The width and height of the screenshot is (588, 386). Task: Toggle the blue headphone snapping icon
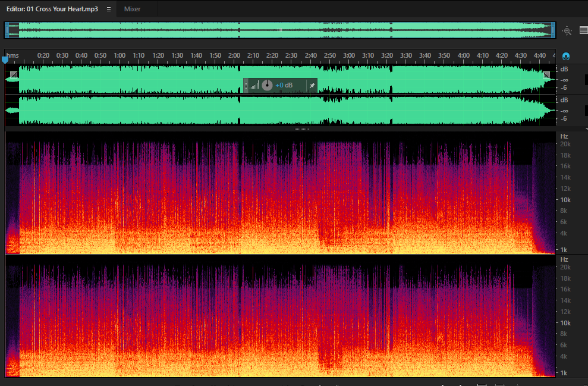point(566,57)
